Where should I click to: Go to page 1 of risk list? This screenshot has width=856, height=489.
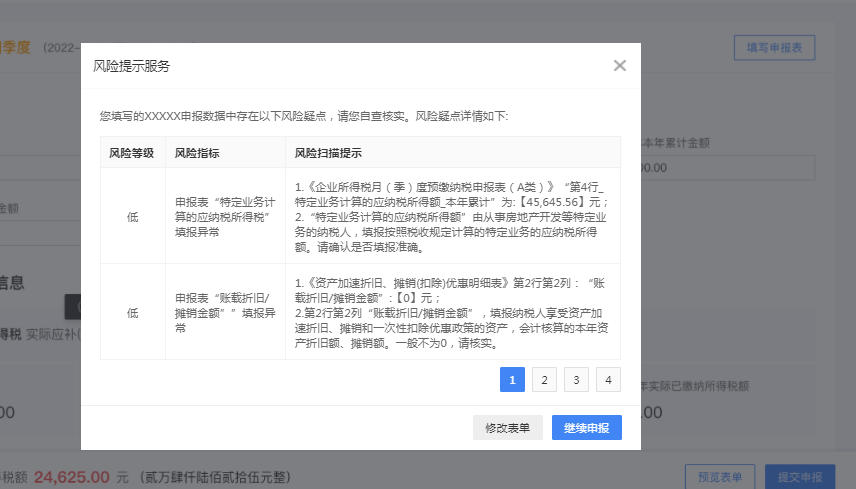(x=512, y=380)
